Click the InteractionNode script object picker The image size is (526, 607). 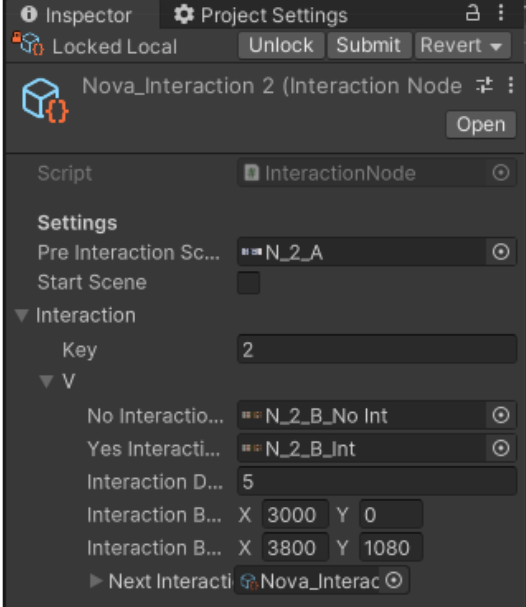click(x=501, y=173)
